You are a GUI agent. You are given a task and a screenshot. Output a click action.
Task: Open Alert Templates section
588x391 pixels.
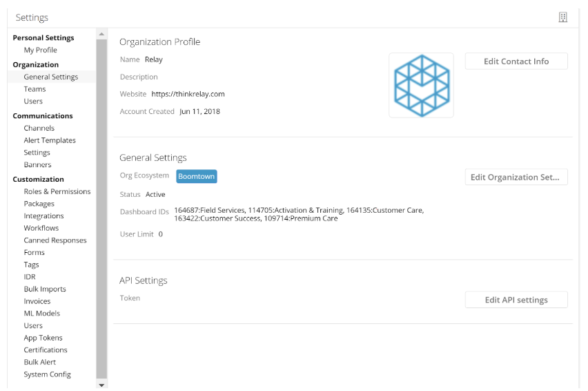[50, 140]
